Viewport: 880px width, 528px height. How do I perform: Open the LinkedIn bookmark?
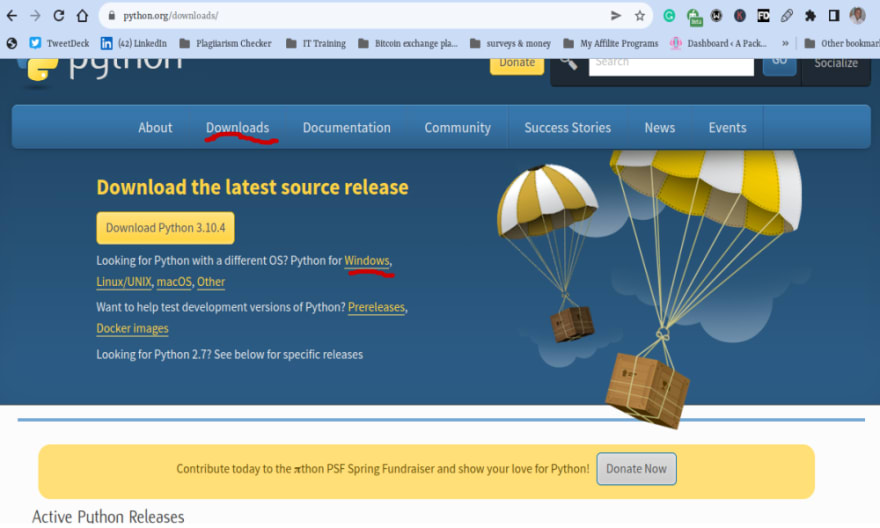click(x=134, y=43)
